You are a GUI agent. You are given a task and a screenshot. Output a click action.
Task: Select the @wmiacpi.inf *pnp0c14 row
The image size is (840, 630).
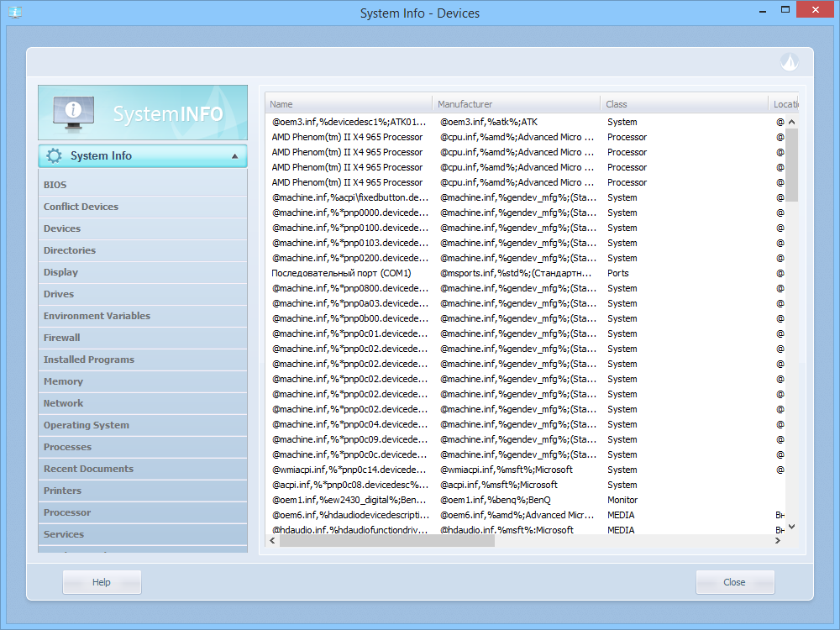pyautogui.click(x=525, y=470)
